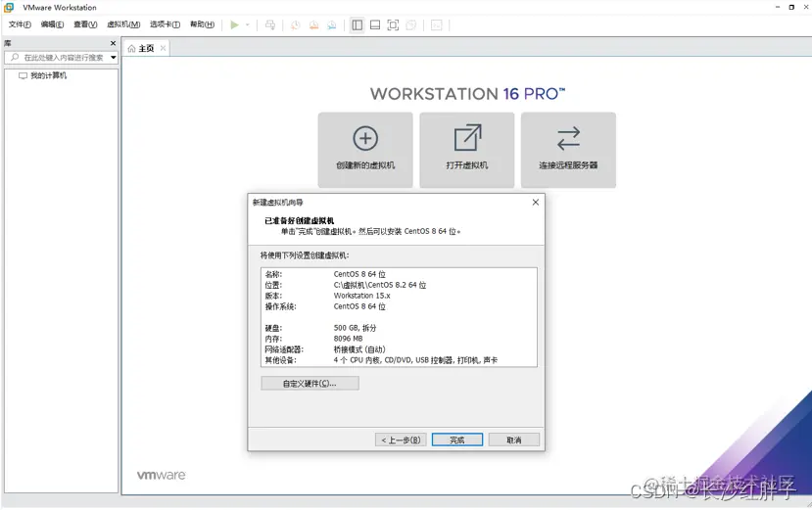
Task: Click the Unity mode toolbar icon
Action: [411, 24]
